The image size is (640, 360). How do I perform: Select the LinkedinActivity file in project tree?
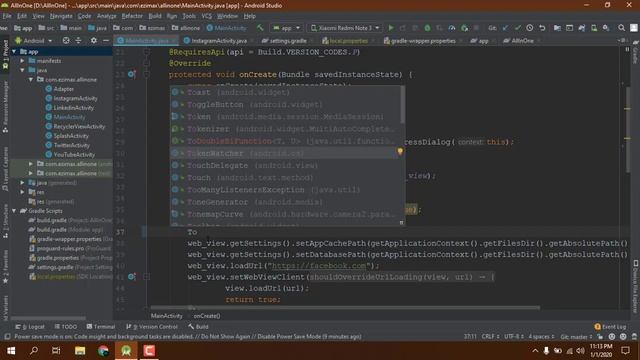pos(73,108)
